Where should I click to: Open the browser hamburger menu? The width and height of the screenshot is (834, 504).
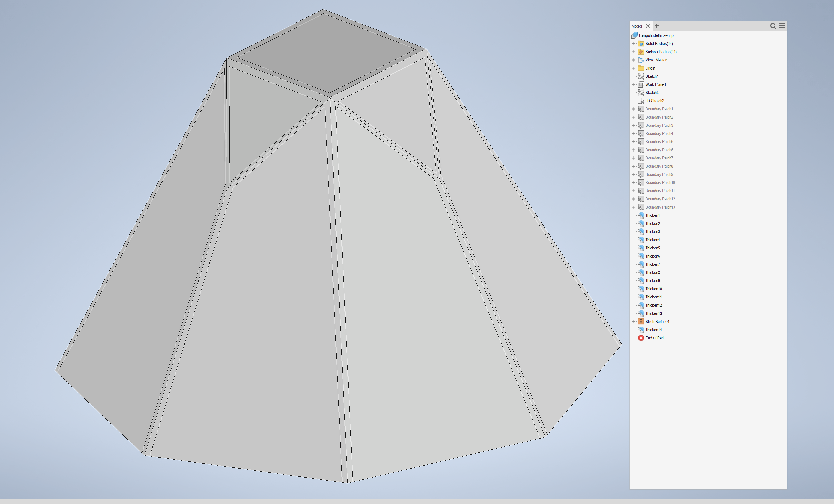pos(782,26)
